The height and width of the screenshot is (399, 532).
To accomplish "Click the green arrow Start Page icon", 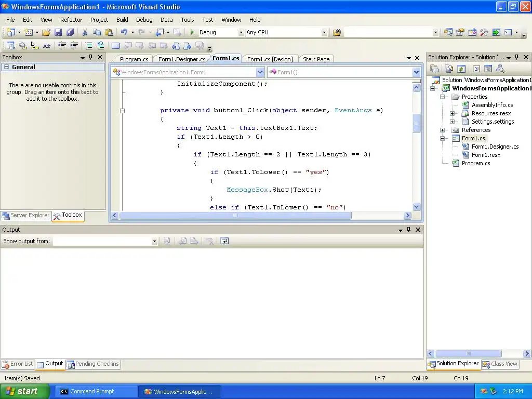I will tap(496, 32).
